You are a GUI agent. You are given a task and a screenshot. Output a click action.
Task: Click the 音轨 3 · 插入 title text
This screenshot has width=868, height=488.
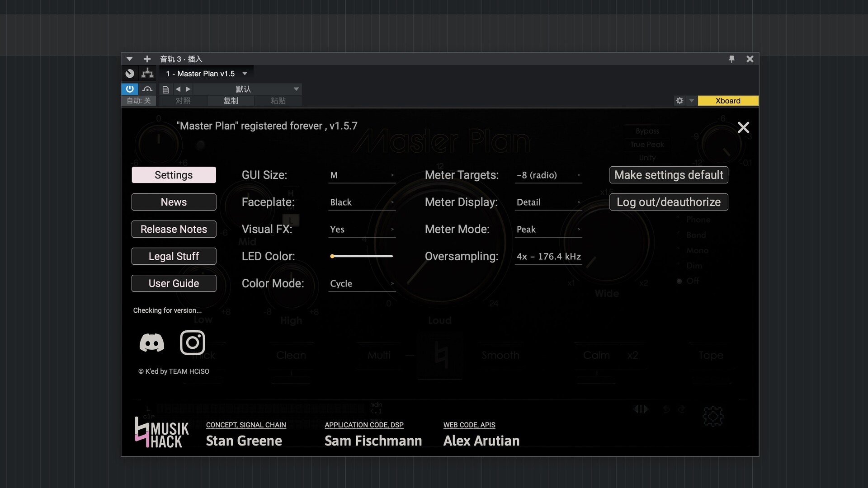click(x=181, y=59)
